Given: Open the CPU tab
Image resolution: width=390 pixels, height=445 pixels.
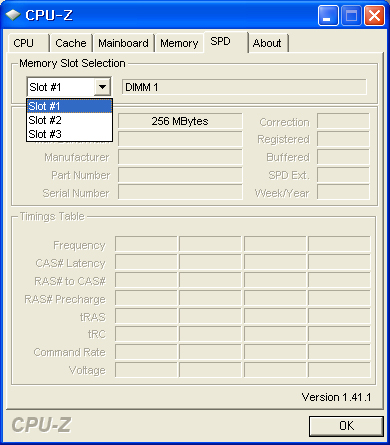Looking at the screenshot, I should [28, 43].
